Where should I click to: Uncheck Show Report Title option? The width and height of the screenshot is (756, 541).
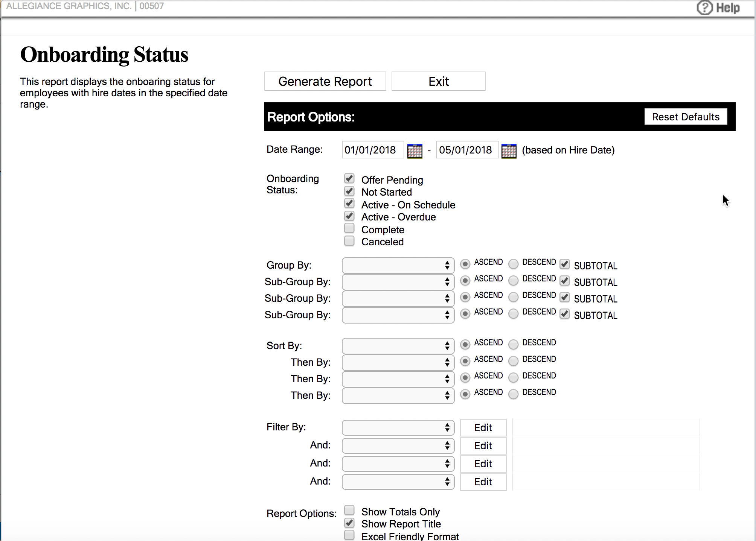[349, 522]
